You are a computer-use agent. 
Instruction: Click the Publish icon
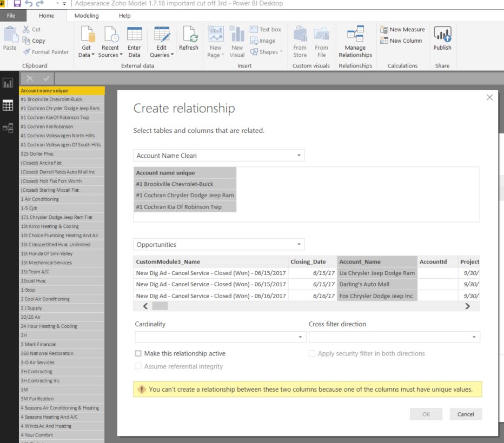coord(442,34)
